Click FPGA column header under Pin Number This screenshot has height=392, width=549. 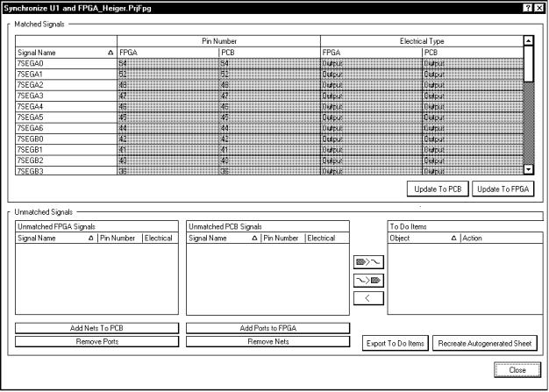(x=168, y=53)
